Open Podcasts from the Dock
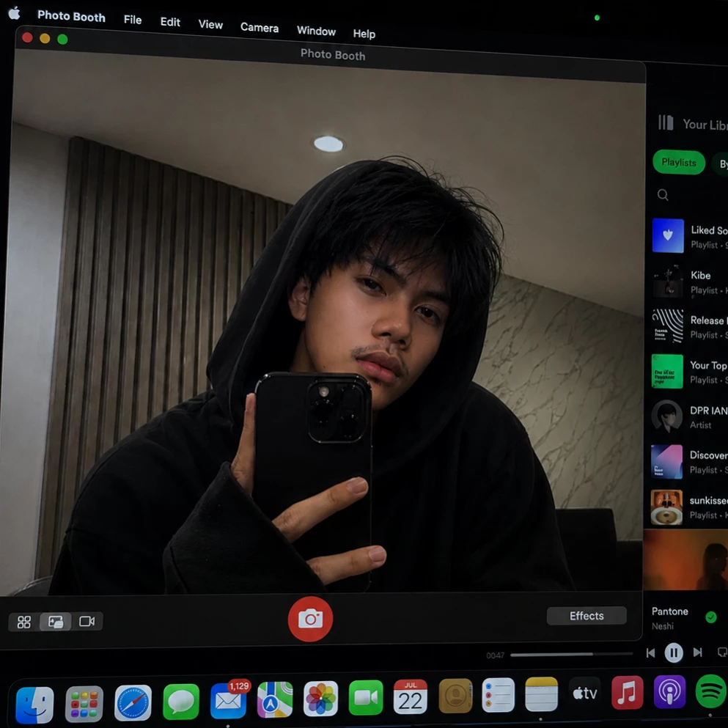728x728 pixels. (x=669, y=692)
